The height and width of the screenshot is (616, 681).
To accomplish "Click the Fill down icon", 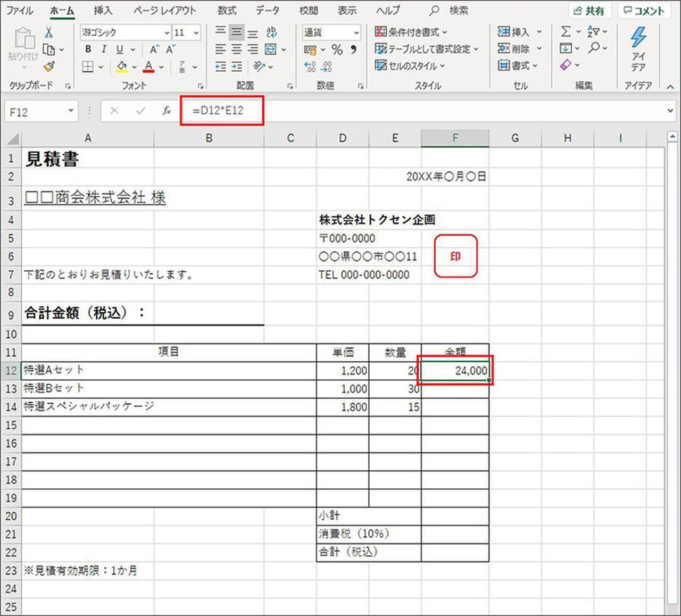I will 566,48.
